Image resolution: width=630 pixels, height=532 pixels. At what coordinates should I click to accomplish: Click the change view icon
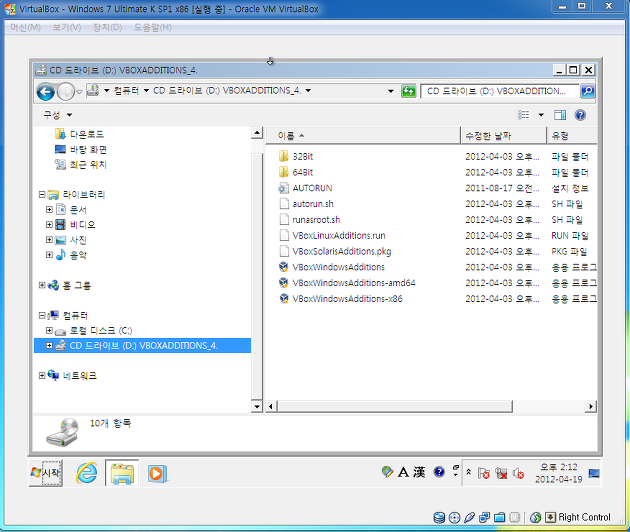524,115
